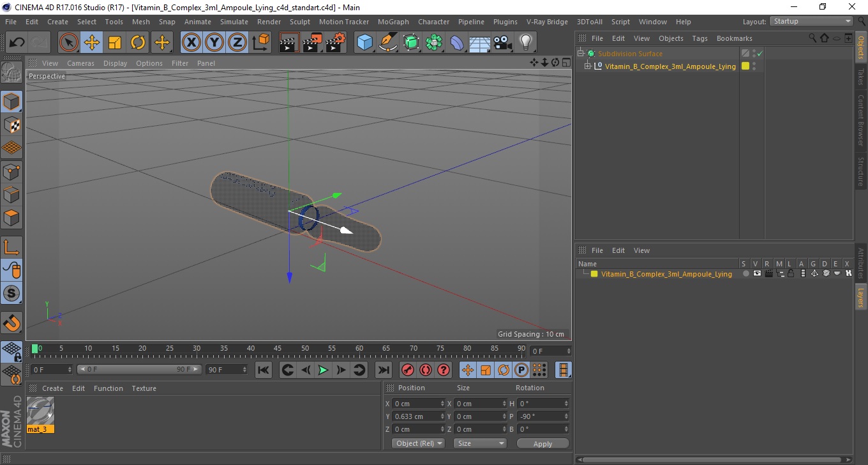Play the animation forward

coord(323,370)
